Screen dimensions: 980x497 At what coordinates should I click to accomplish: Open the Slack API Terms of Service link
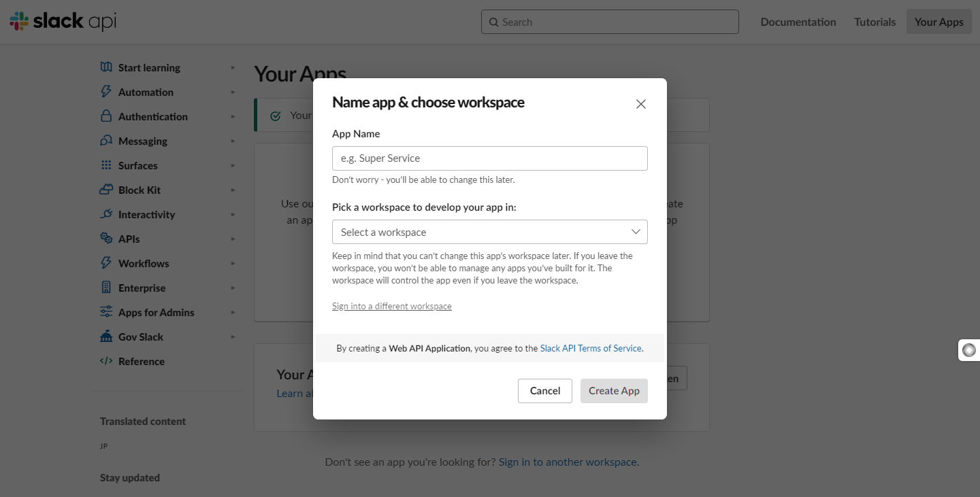pyautogui.click(x=591, y=348)
